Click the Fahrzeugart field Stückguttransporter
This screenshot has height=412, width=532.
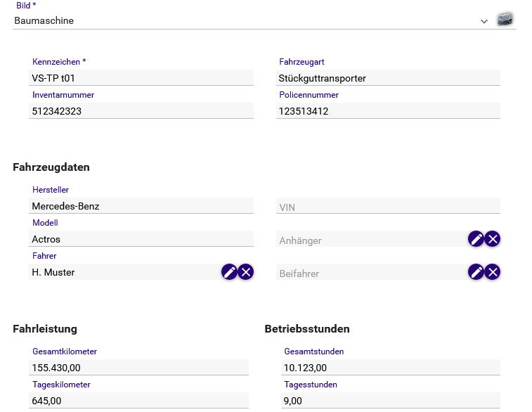pos(388,78)
